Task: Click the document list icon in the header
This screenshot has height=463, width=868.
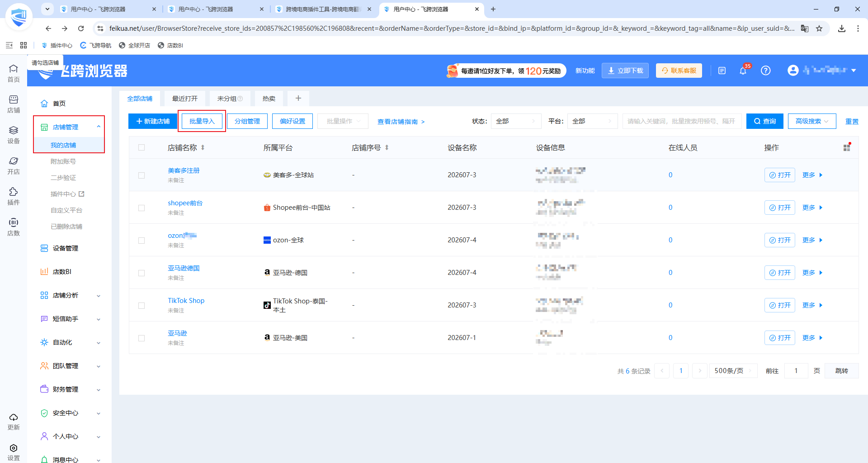Action: coord(722,71)
